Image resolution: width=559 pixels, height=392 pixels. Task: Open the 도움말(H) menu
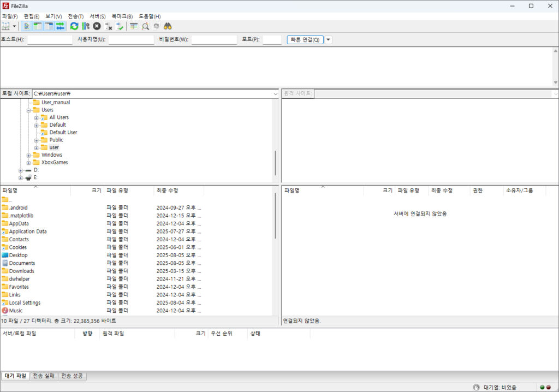tap(150, 16)
